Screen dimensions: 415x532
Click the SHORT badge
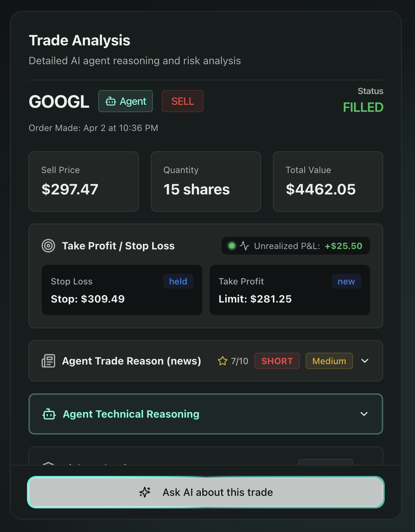pyautogui.click(x=277, y=361)
